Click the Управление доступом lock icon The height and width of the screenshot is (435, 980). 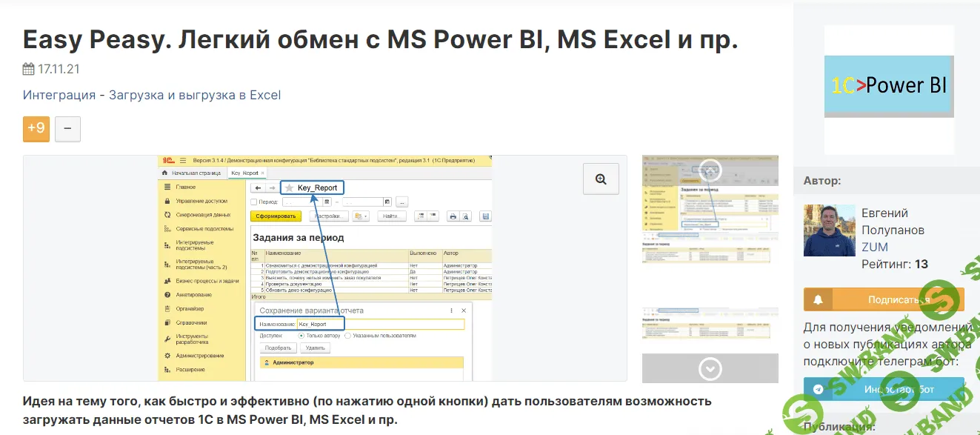(x=168, y=201)
